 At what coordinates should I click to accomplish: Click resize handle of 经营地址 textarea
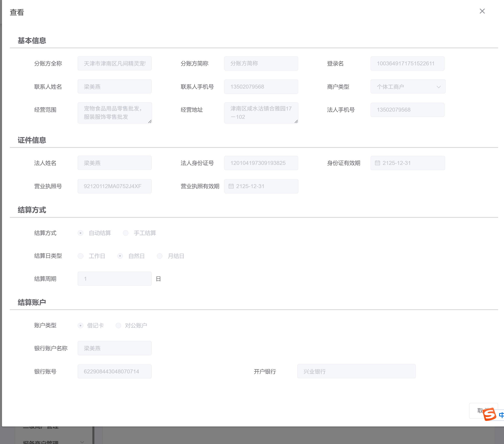pyautogui.click(x=296, y=121)
